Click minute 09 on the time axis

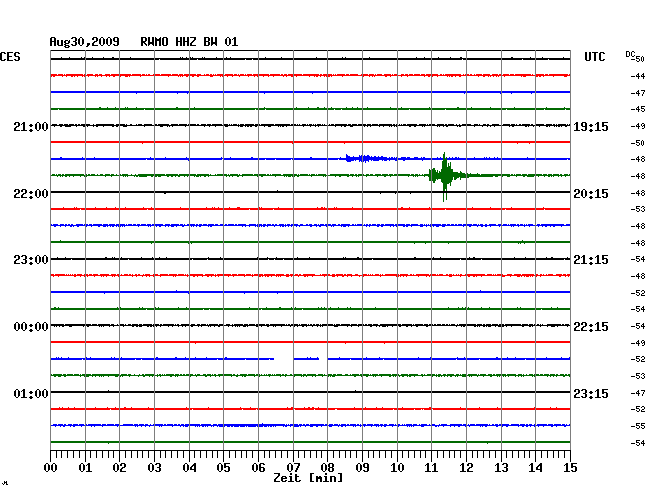pos(362,468)
